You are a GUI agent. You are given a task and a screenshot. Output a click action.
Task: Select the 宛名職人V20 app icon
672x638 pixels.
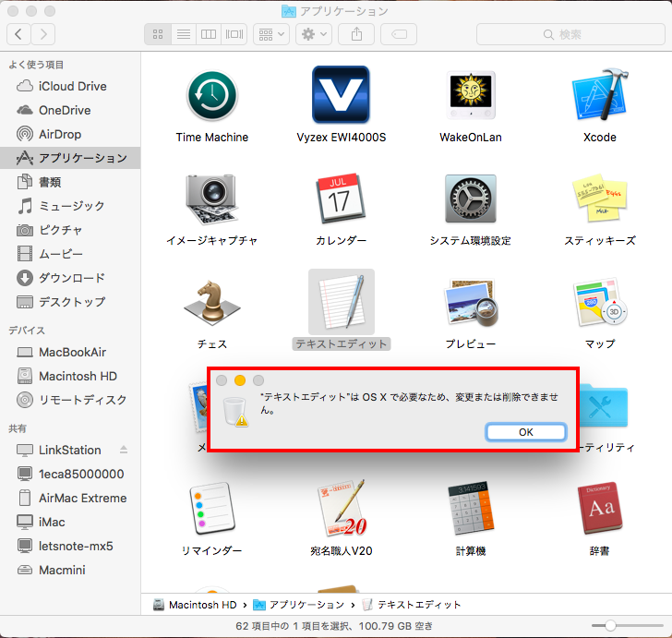(342, 509)
